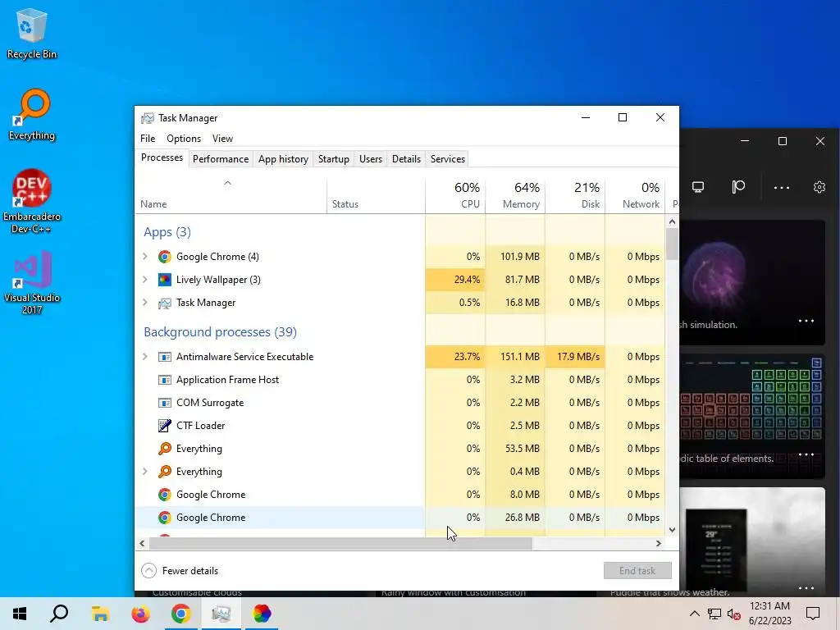Select the periodic table wallpaper thumbnail

[752, 416]
